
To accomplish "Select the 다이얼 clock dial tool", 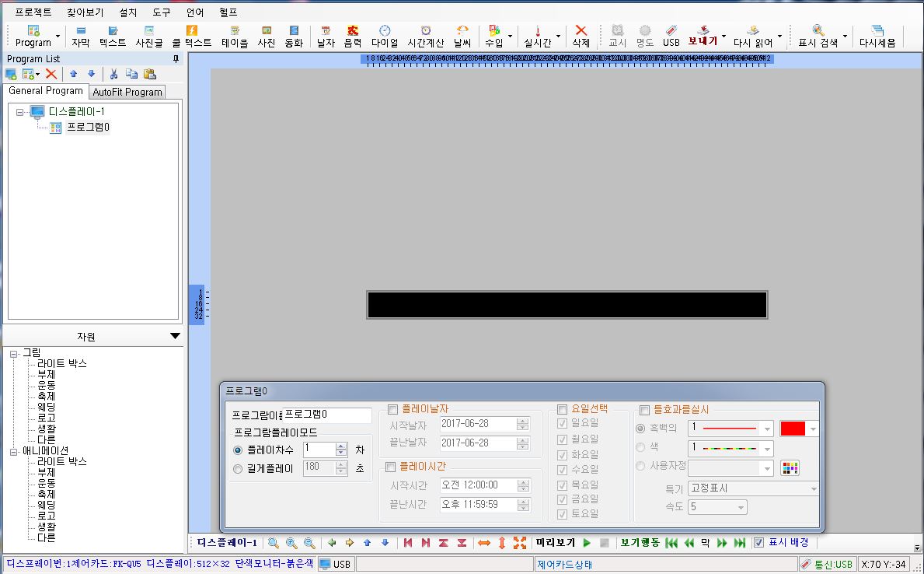I will pos(384,36).
